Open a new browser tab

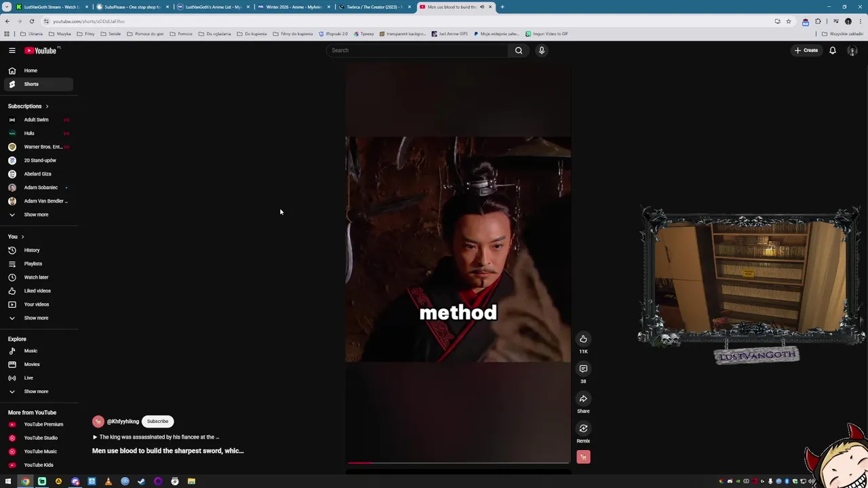click(502, 7)
